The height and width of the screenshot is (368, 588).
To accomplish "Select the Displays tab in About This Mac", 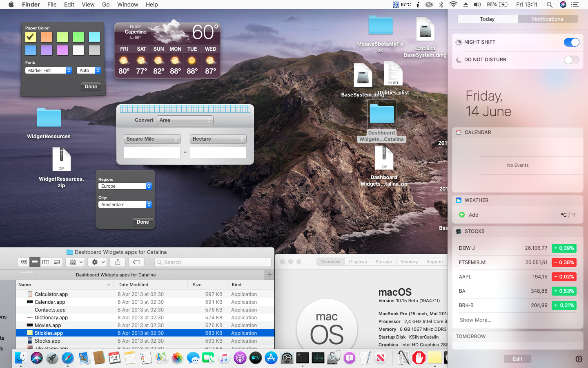I will point(358,262).
